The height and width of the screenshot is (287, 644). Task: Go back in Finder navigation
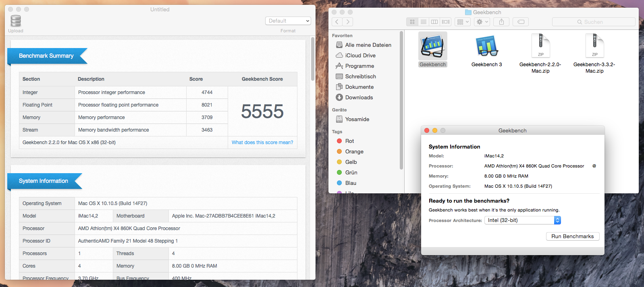pos(337,22)
